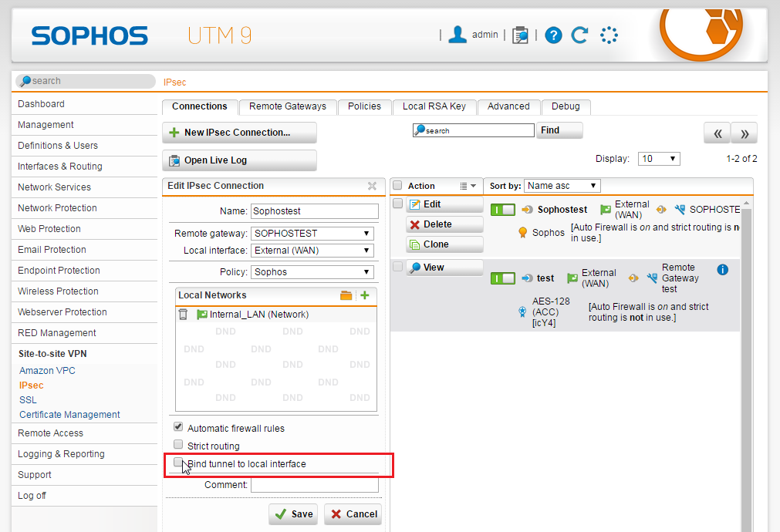Screen dimensions: 780x532
Task: Select the Sophostest row checkbox
Action: tap(397, 204)
